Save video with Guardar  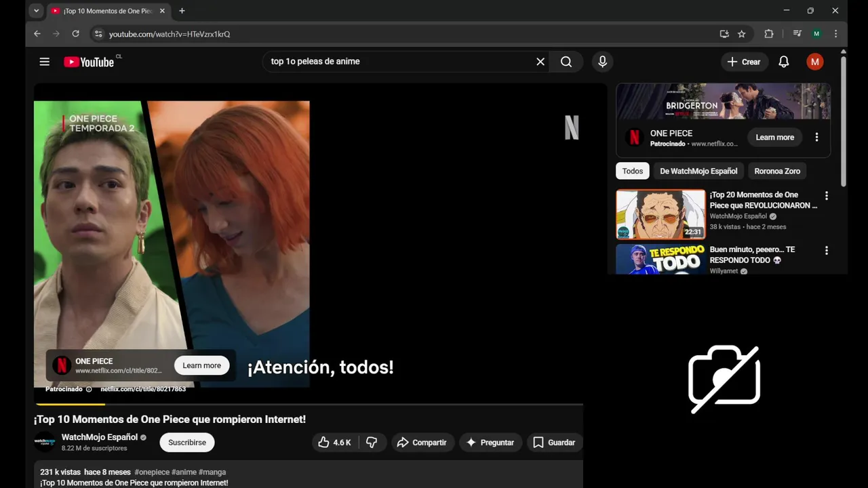coord(555,443)
